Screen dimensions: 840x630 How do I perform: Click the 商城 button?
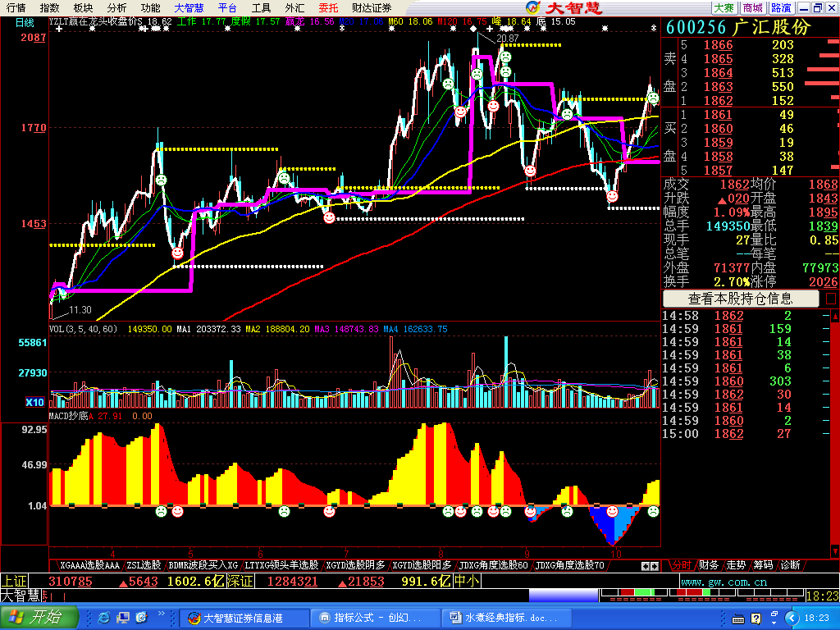click(752, 7)
